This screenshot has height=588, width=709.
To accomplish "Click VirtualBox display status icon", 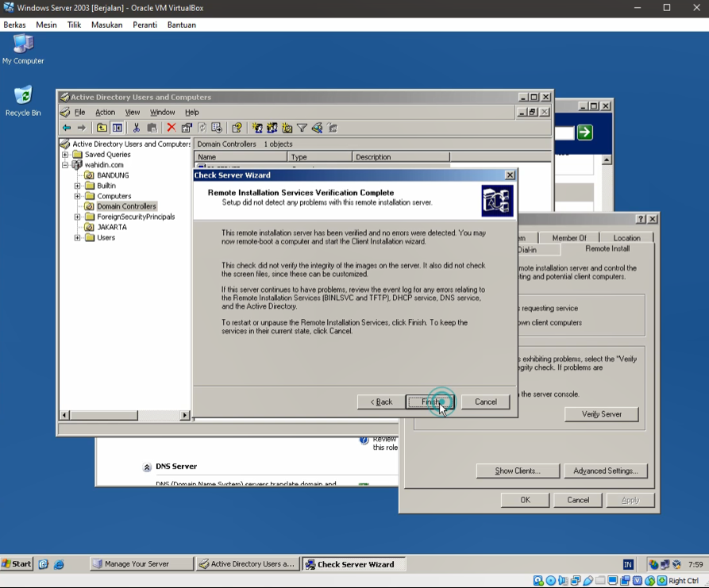I will [613, 581].
